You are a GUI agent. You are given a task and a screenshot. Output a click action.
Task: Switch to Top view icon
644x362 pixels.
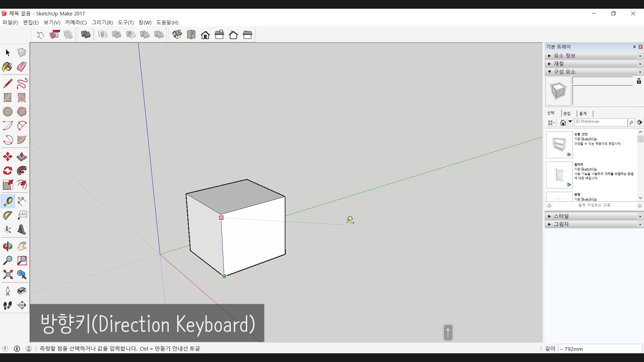coord(191,35)
